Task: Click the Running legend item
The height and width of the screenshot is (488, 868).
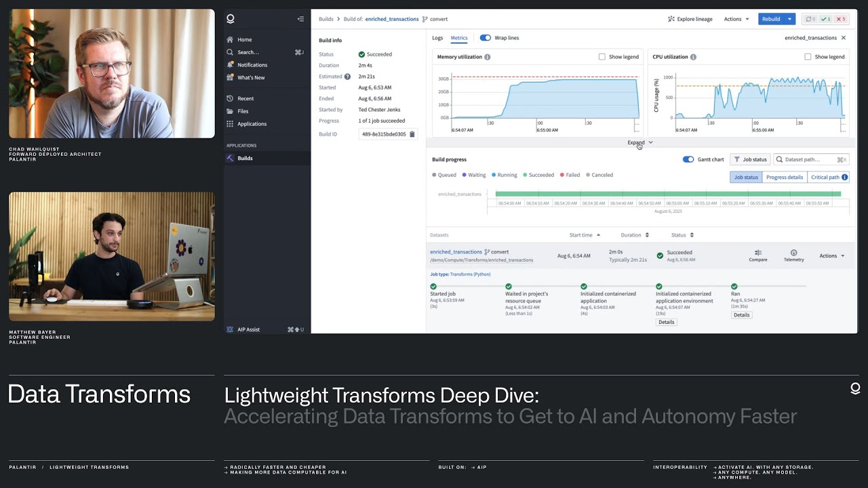Action: point(505,175)
